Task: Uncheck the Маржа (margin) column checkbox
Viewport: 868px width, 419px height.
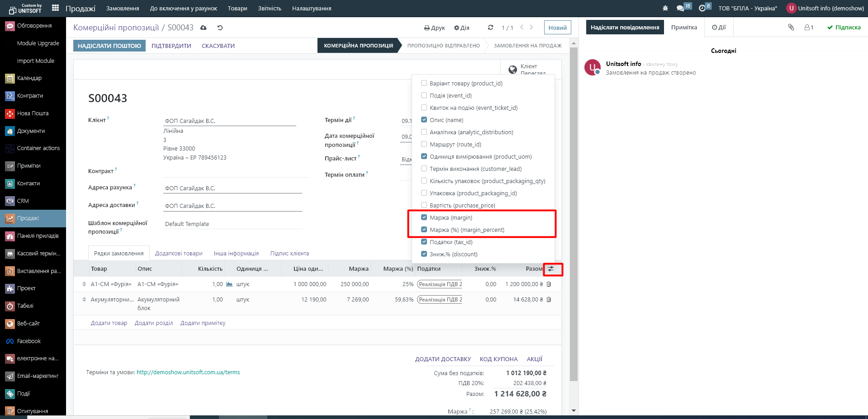Action: [424, 217]
